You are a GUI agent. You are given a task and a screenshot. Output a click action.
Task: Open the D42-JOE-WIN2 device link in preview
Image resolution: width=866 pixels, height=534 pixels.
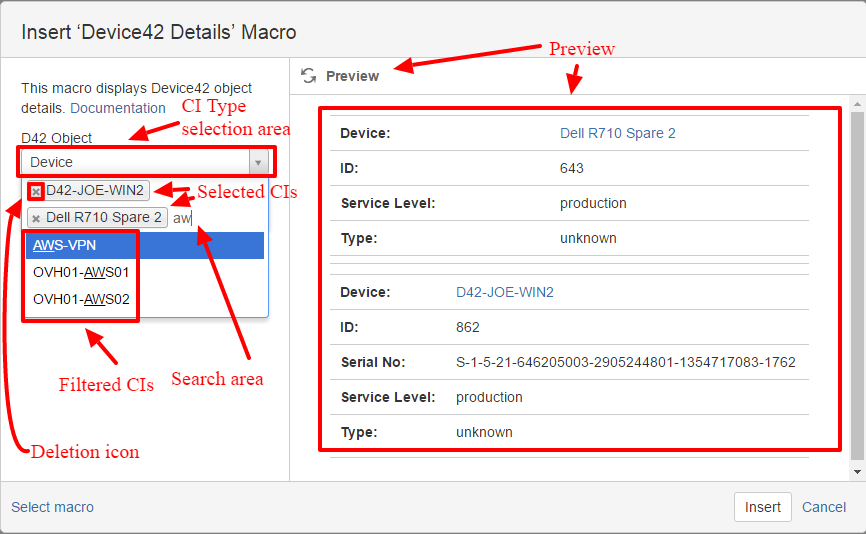coord(504,292)
